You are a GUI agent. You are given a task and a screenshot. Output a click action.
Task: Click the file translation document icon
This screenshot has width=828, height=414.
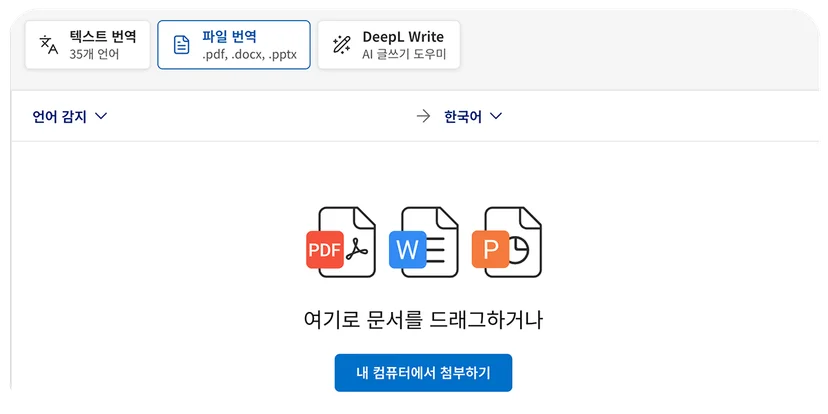point(182,45)
